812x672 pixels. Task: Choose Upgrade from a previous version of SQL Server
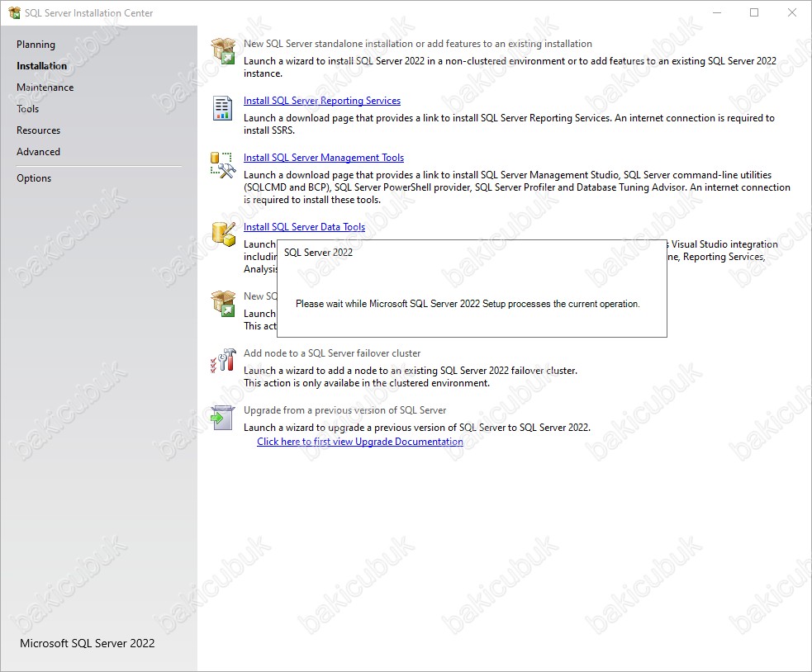click(x=345, y=410)
